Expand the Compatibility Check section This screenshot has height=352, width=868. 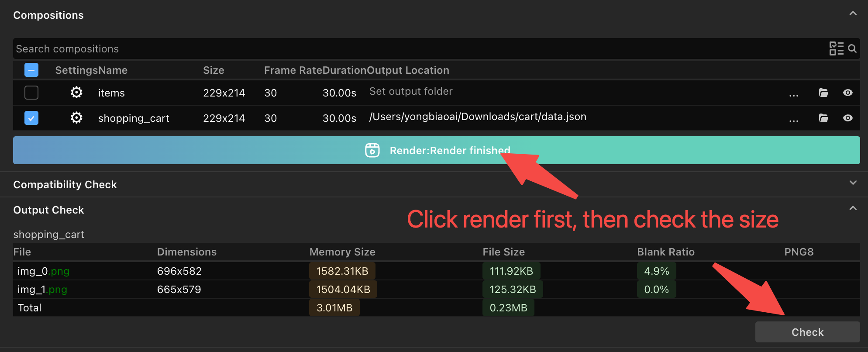click(853, 183)
